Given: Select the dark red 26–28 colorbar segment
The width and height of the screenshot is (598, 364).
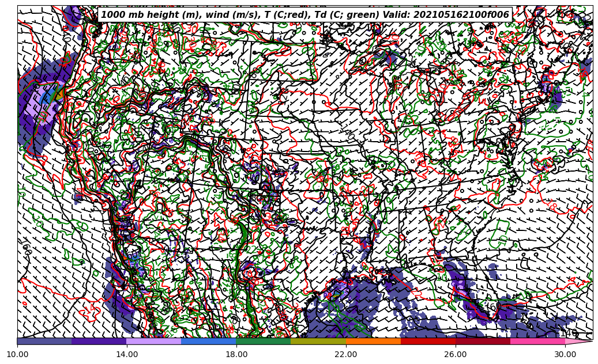Looking at the screenshot, I should click(x=483, y=341).
